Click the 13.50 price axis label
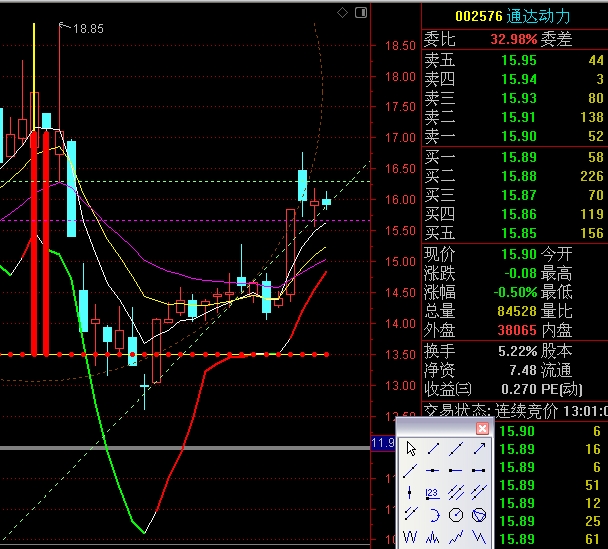This screenshot has height=549, width=608. point(400,354)
